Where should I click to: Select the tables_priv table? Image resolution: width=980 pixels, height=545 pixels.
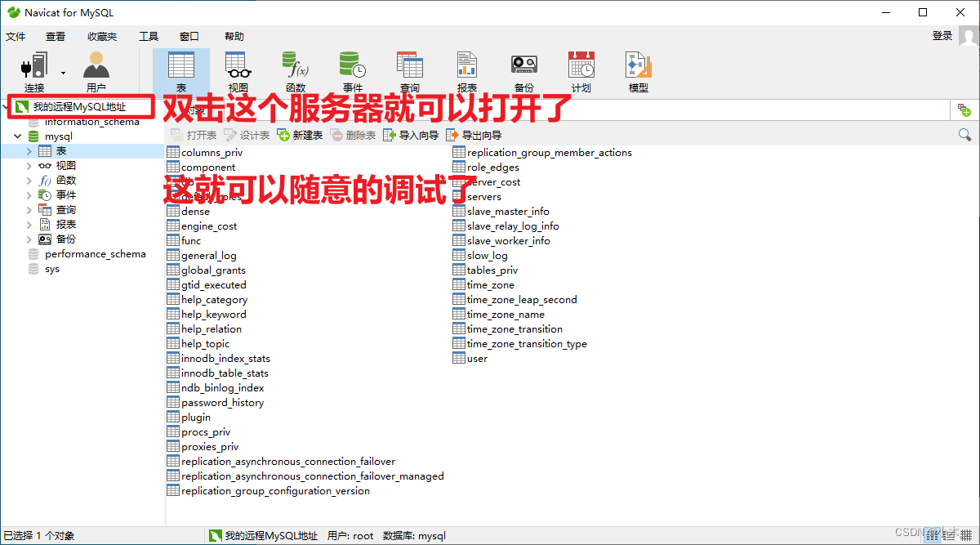pos(492,270)
